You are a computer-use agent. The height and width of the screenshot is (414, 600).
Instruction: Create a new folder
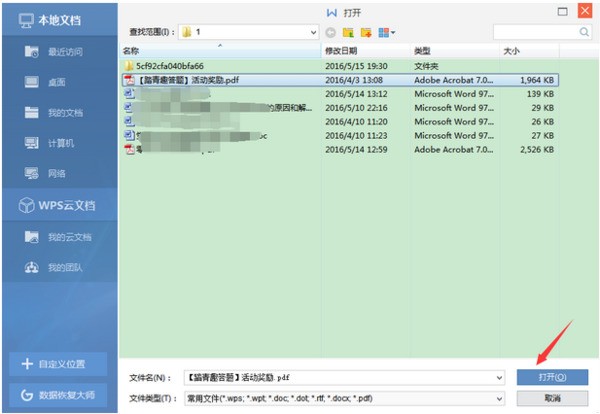[x=364, y=33]
